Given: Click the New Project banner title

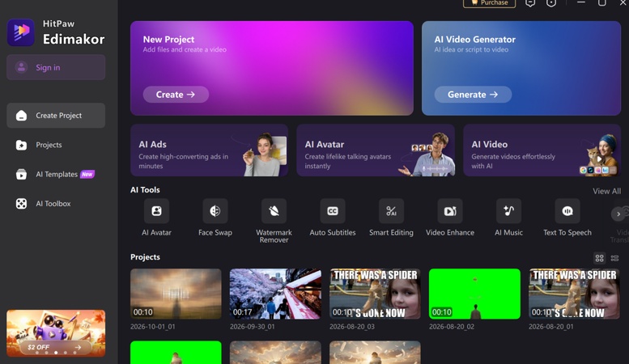Looking at the screenshot, I should coord(168,40).
